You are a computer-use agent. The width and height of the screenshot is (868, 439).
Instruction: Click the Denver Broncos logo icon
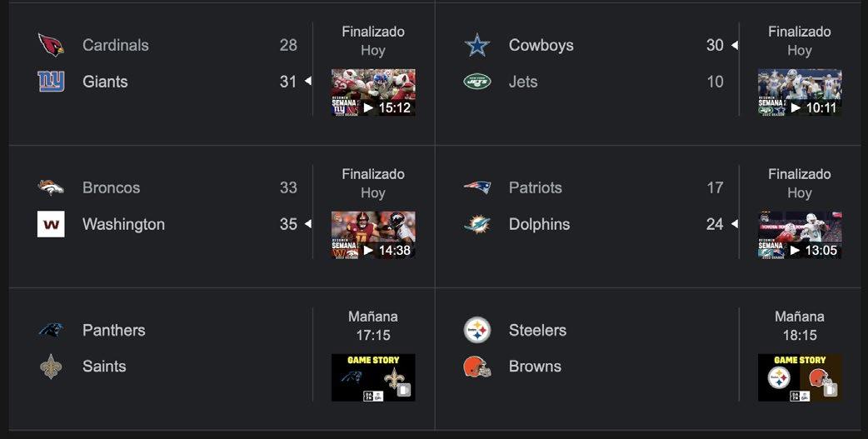[51, 187]
